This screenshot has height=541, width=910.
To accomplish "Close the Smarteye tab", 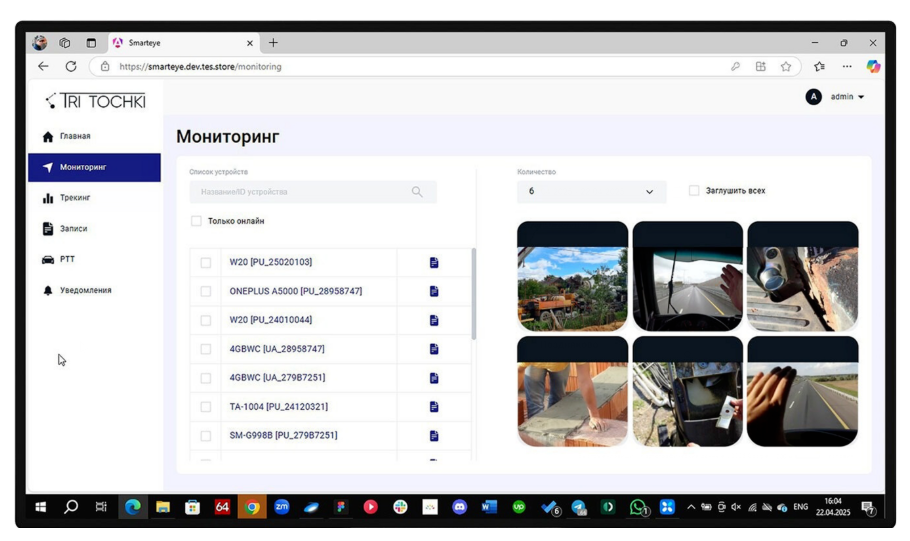I will point(250,43).
